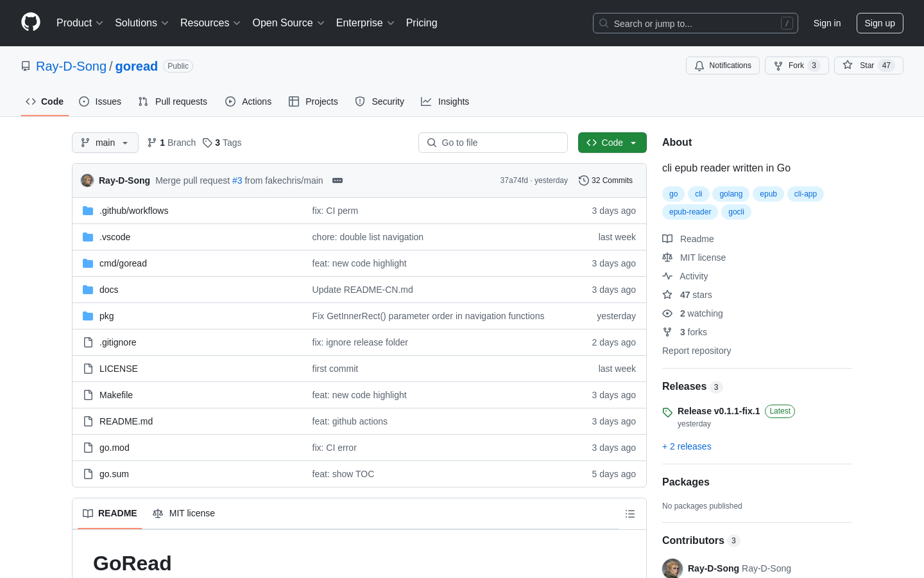Open the 'Fix GetInnerRect() parameter order' commit message
The height and width of the screenshot is (578, 924).
(428, 316)
